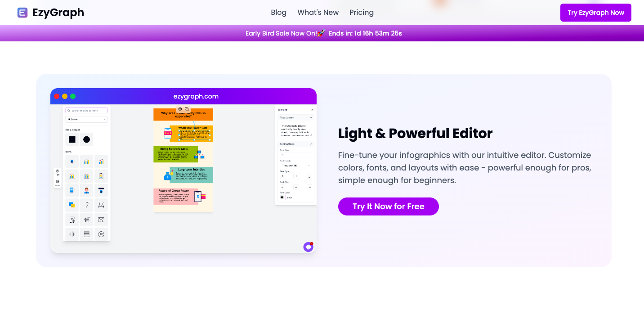
Task: Toggle bold text style
Action: coord(282,176)
